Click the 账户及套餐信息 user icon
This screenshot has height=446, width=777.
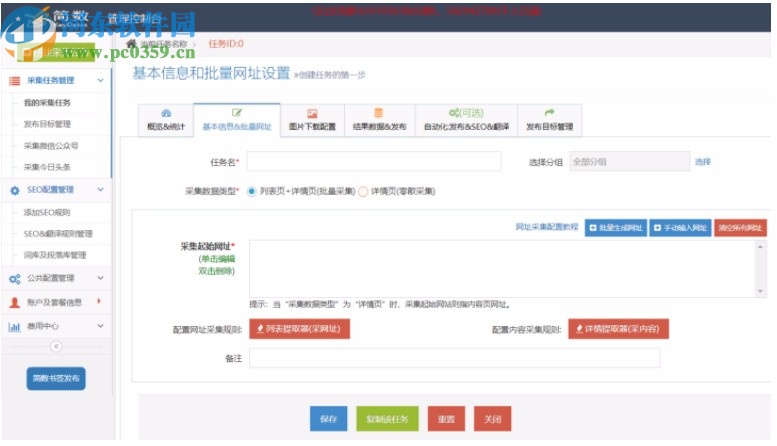(x=15, y=302)
